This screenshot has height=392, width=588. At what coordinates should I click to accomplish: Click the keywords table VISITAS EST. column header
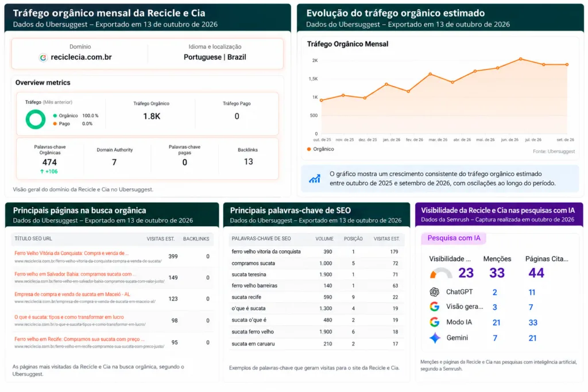386,239
